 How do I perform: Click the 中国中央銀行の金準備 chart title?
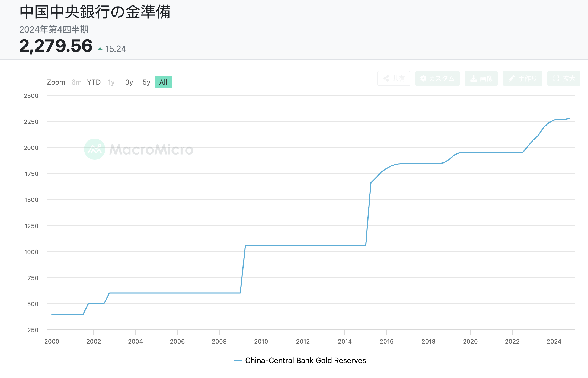click(x=95, y=12)
